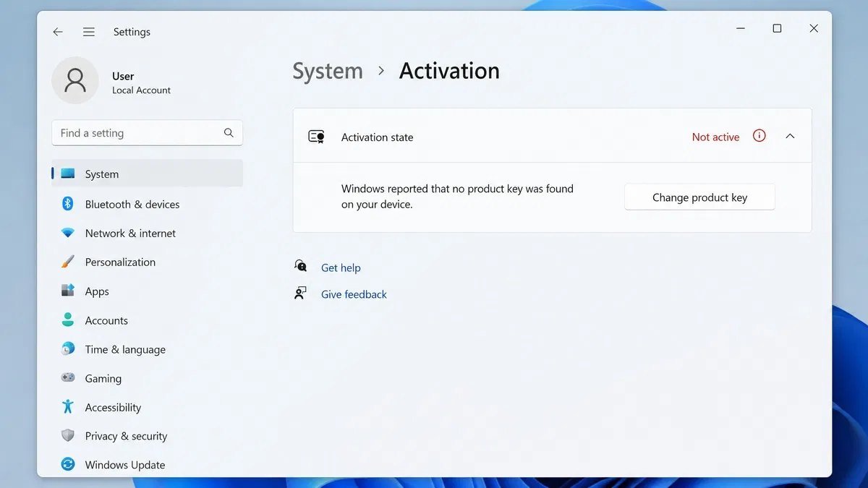868x488 pixels.
Task: Go to Gaming settings
Action: pos(147,377)
